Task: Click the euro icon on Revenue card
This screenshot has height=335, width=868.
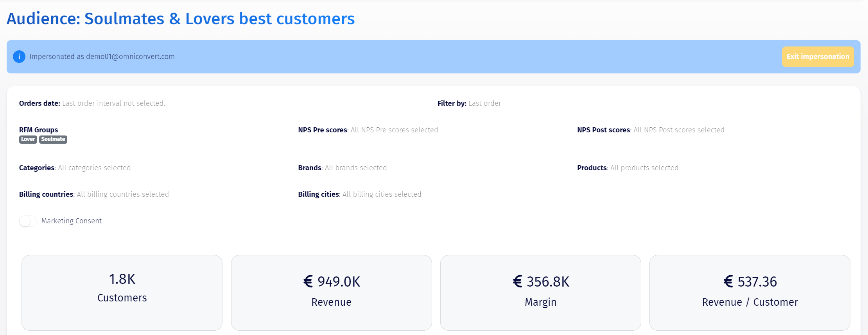Action: [308, 282]
